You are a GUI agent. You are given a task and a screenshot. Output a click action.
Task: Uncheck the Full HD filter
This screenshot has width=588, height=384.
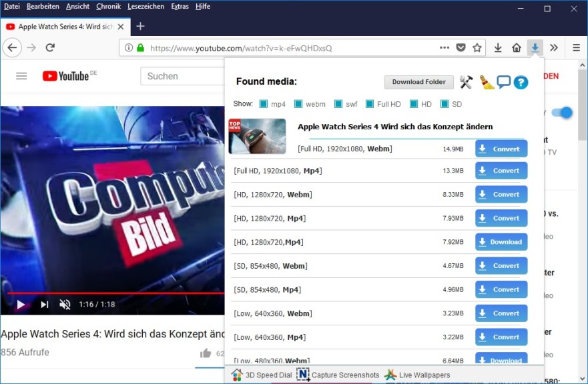point(371,104)
